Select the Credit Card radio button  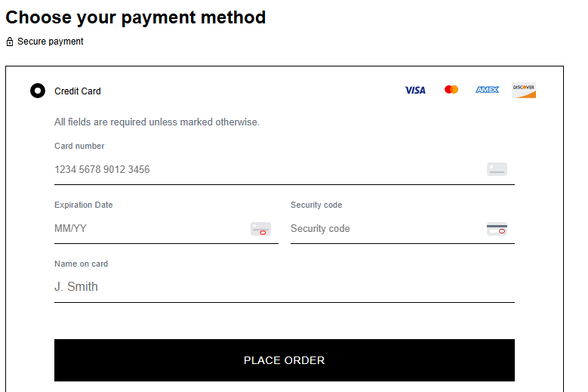click(x=38, y=91)
